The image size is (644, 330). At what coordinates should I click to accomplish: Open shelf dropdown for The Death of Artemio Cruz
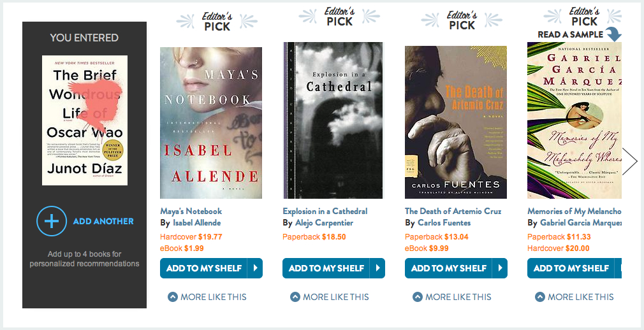(x=500, y=268)
